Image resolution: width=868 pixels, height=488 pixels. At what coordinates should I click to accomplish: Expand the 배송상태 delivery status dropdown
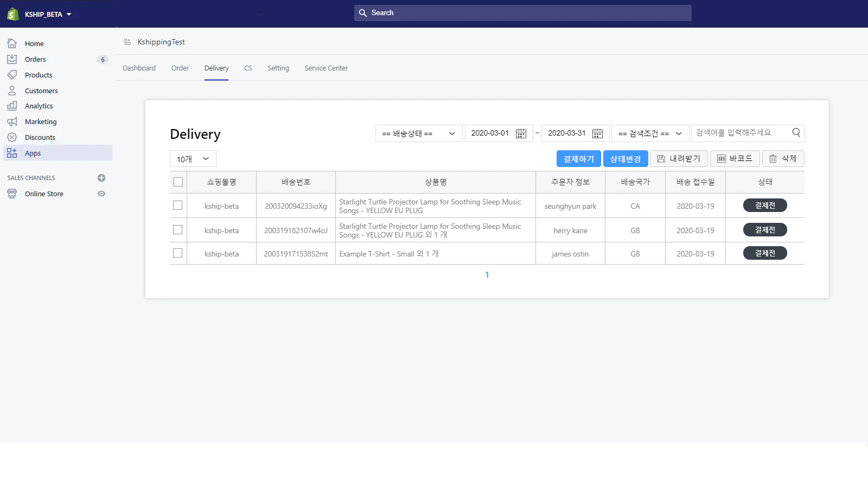pos(418,133)
